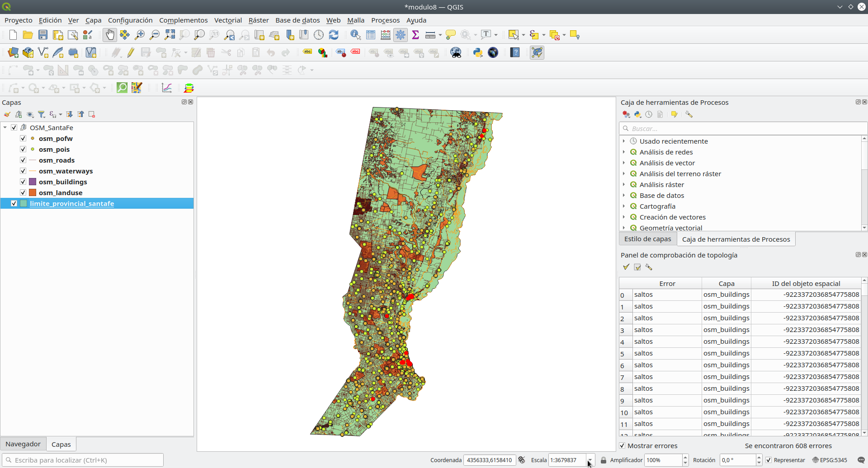
Task: Open the Complementos menu
Action: click(x=183, y=20)
